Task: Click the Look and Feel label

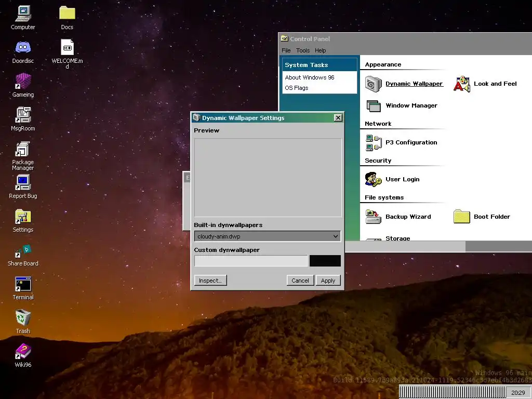Action: click(495, 84)
